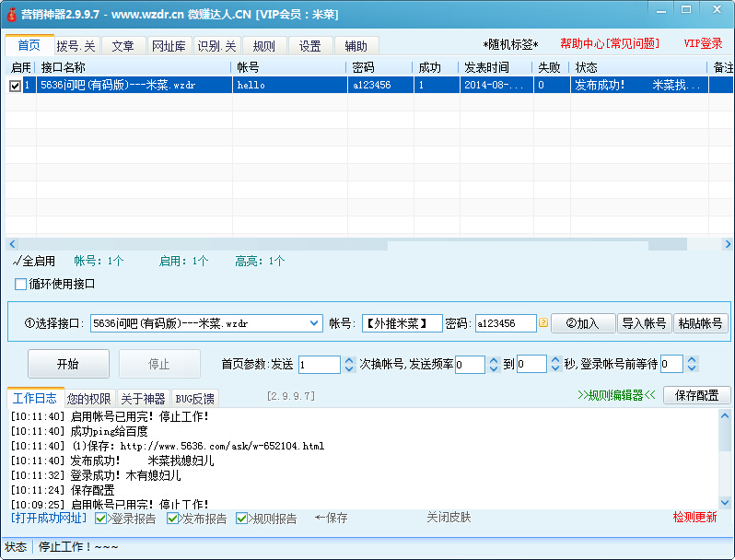
Task: Adjust the 登录帐号前等待 seconds spinner
Action: [691, 365]
